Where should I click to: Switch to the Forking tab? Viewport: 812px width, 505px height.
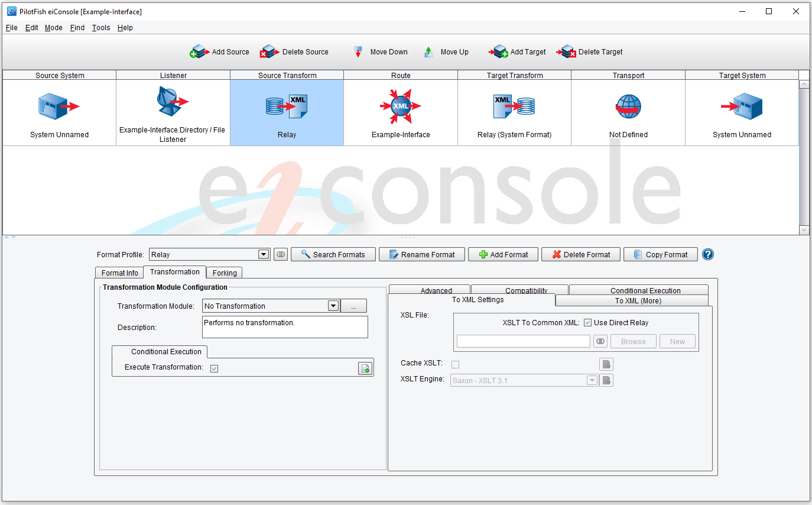[225, 273]
